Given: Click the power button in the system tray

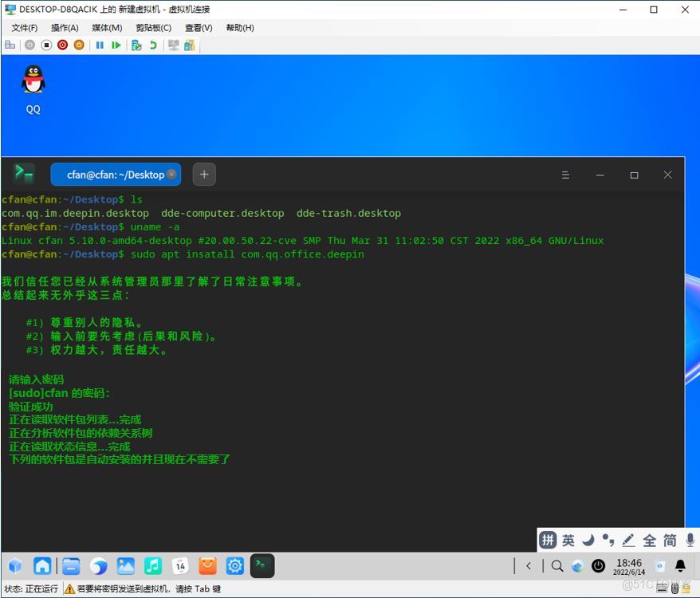Looking at the screenshot, I should click(x=599, y=567).
